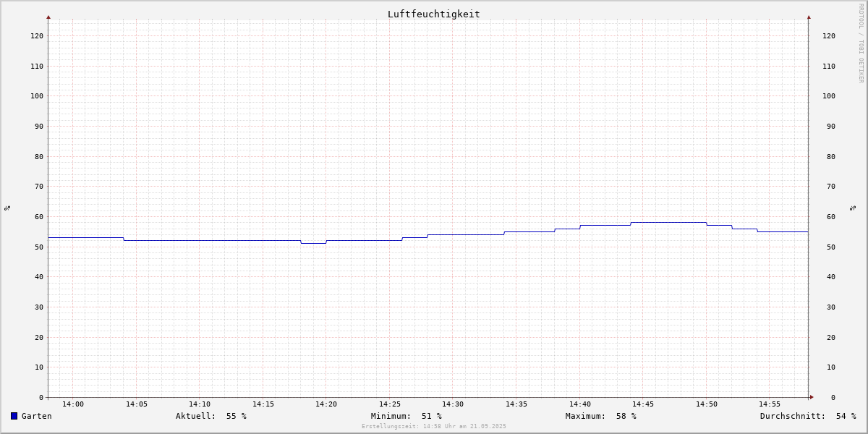Click the RRDTOOL / TOBI OETIKER watermark
Viewport: 868px width, 434px height.
[x=861, y=43]
